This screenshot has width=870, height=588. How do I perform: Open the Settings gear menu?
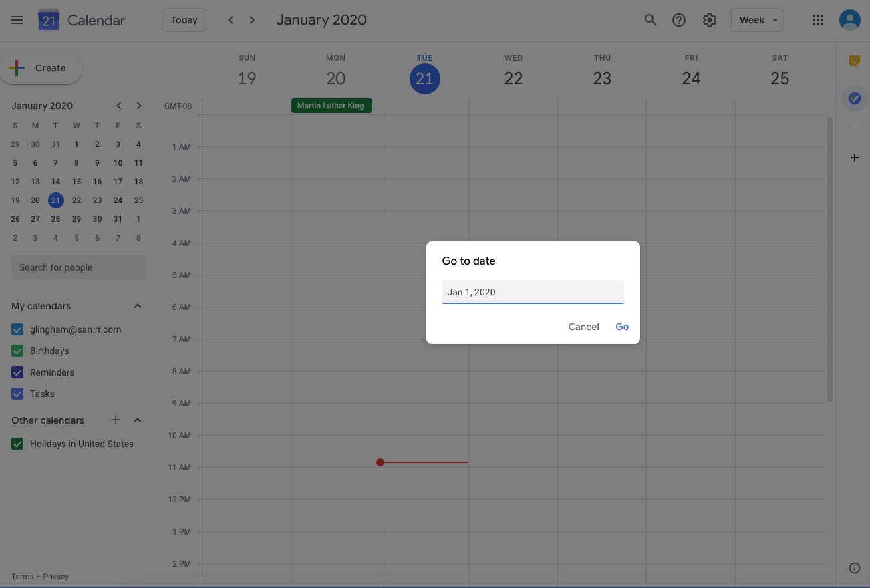click(x=710, y=20)
